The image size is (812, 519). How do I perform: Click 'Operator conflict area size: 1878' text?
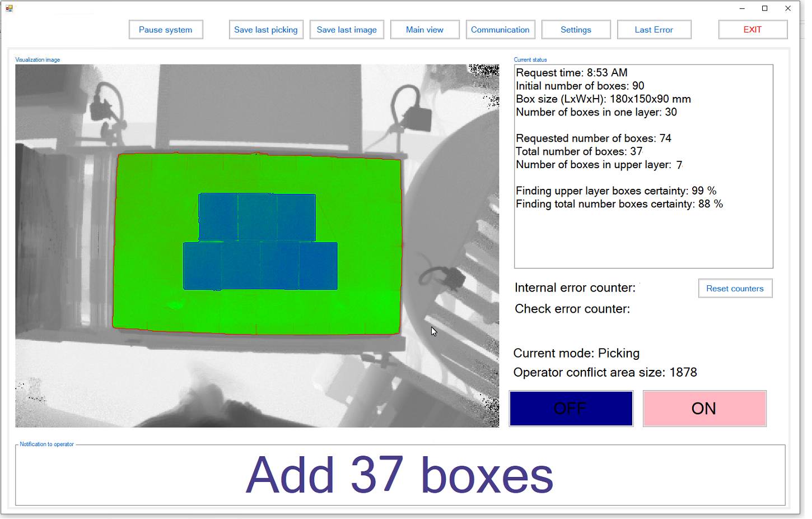point(605,373)
